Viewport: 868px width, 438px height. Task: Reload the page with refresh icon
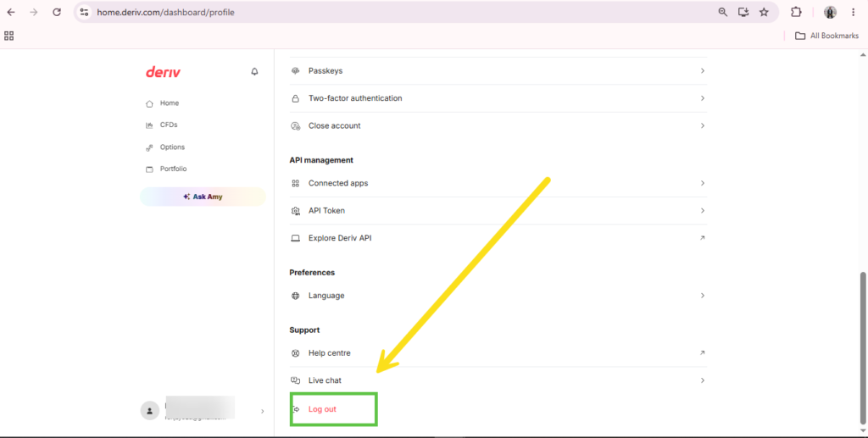tap(57, 12)
